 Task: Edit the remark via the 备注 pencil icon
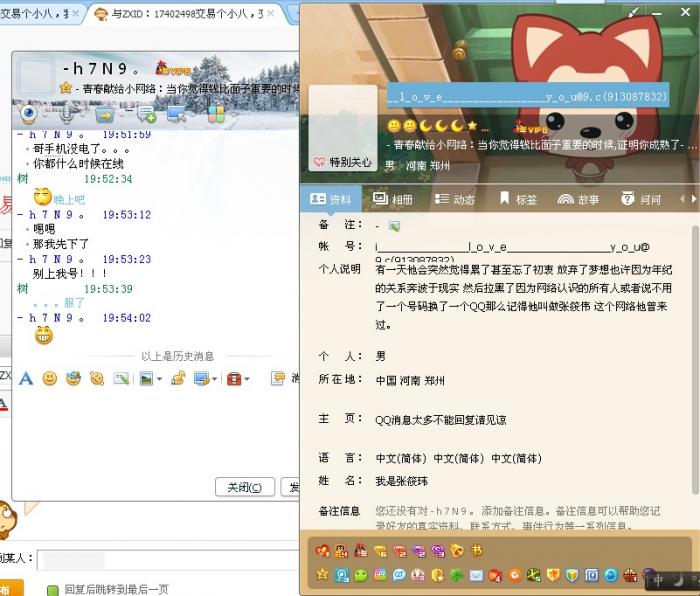[394, 226]
